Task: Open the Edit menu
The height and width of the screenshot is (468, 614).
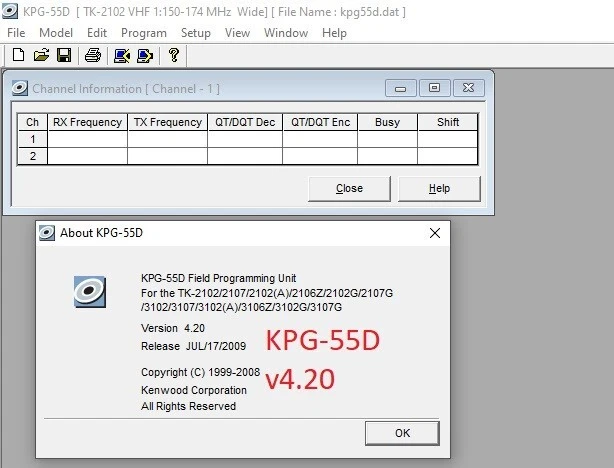Action: (97, 33)
